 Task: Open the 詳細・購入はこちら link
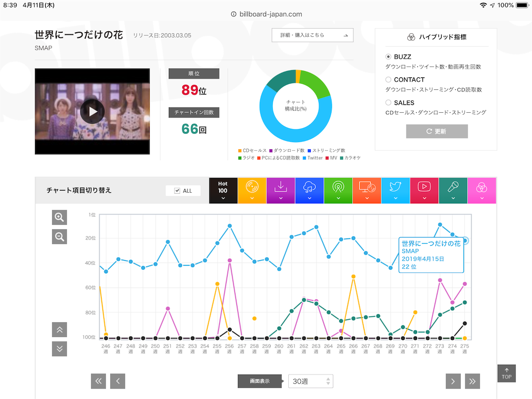312,35
